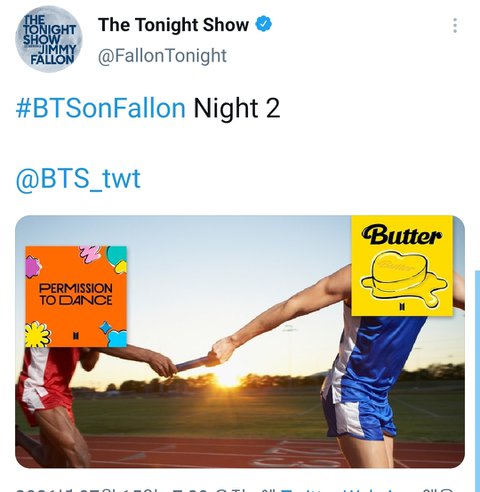Open The Tonight Show profile avatar
This screenshot has height=492, width=480.
click(x=48, y=39)
